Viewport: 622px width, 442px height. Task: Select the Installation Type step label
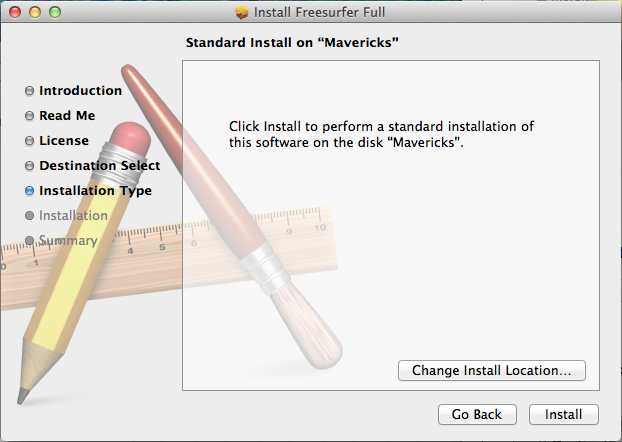(x=95, y=191)
